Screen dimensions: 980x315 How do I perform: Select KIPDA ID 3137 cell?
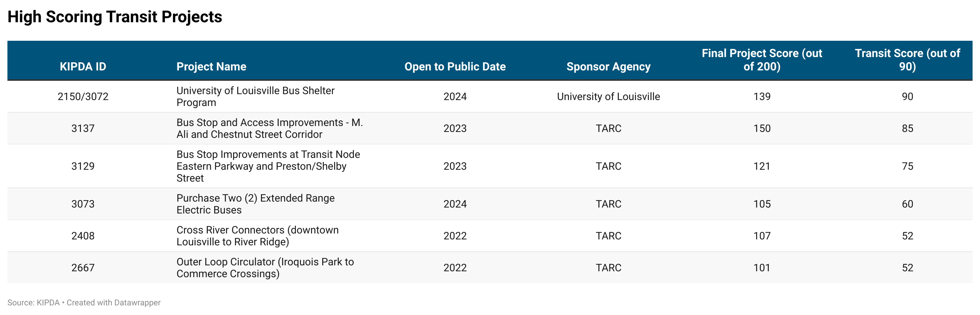coord(83,129)
